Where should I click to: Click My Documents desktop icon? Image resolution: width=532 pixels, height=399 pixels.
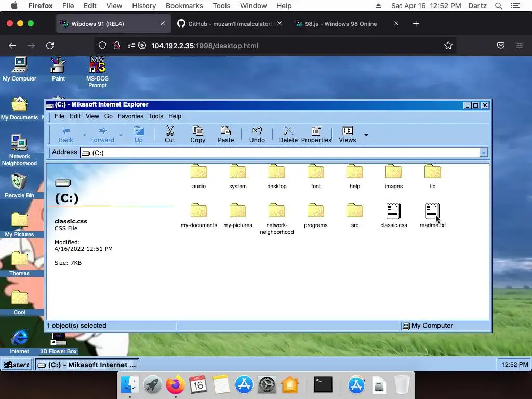[19, 109]
